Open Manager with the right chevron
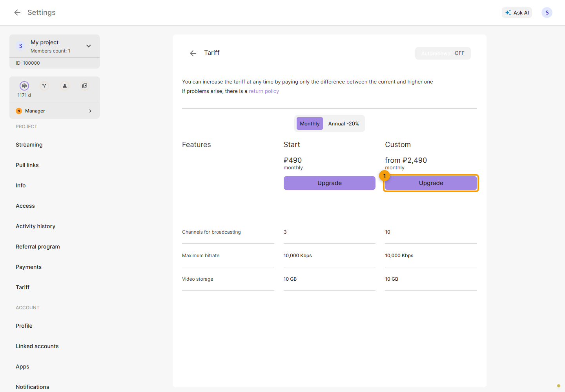565x392 pixels. pyautogui.click(x=90, y=111)
